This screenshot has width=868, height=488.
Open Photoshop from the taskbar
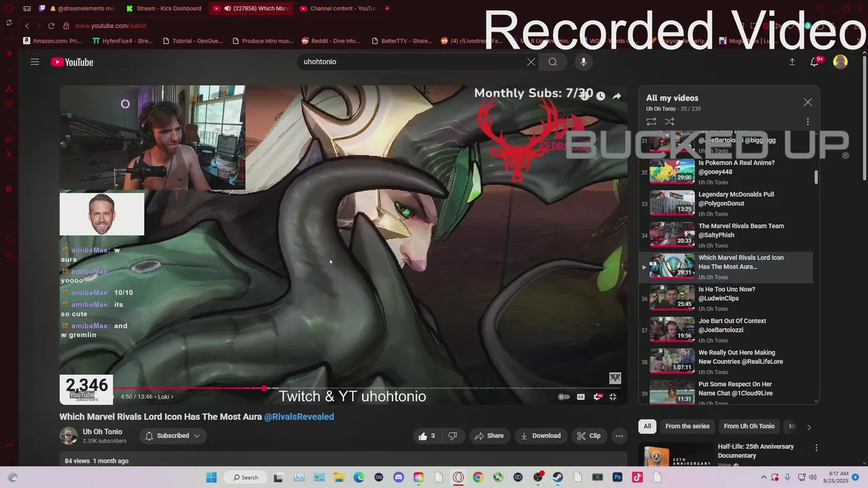point(617,477)
